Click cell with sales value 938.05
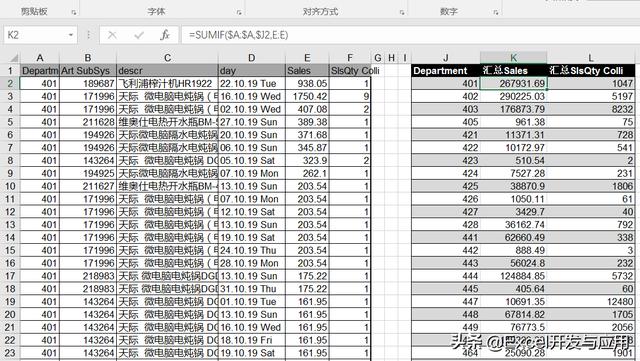The width and height of the screenshot is (640, 361). tap(307, 83)
